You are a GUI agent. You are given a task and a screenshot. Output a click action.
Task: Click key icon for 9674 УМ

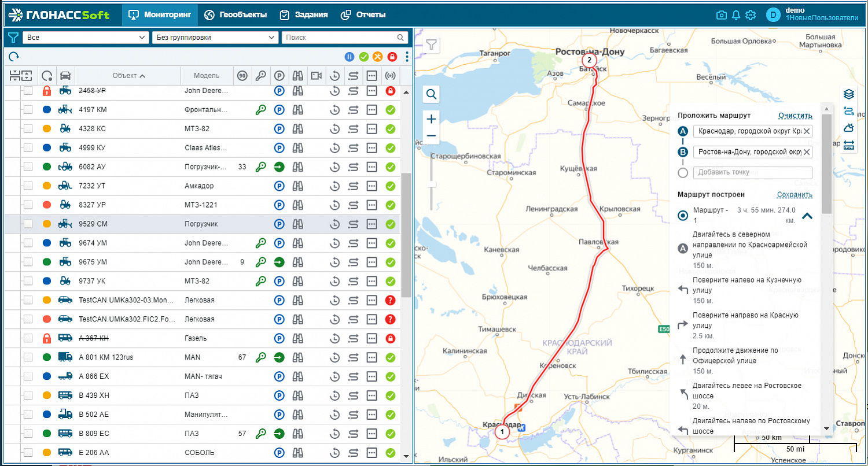click(261, 243)
